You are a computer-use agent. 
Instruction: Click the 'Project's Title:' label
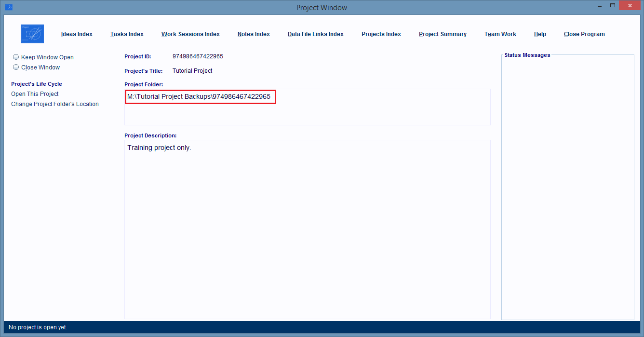[x=144, y=71]
